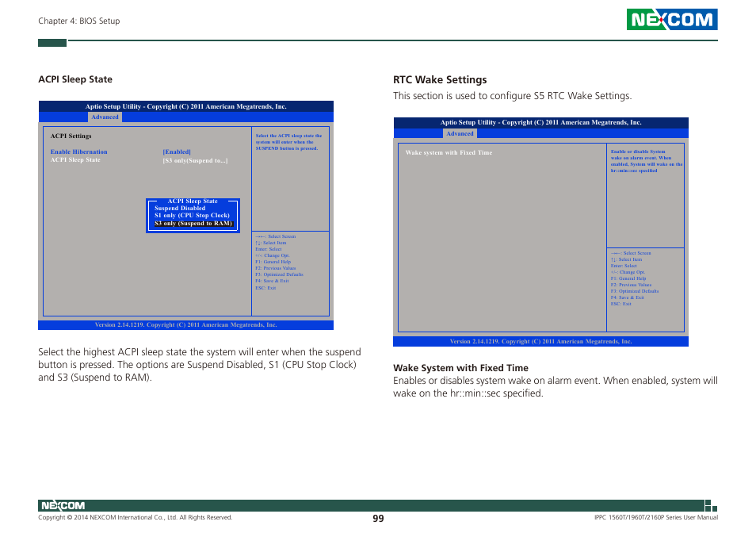Click the ACPI Settings heading in the BIOS screen
Image resolution: width=756 pixels, height=533 pixels.
(71, 136)
